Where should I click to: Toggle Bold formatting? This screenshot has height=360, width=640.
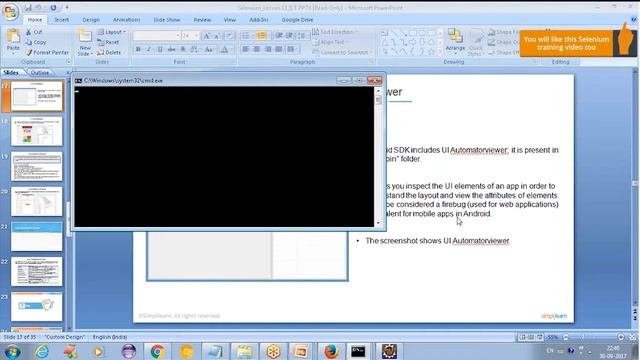(x=138, y=49)
